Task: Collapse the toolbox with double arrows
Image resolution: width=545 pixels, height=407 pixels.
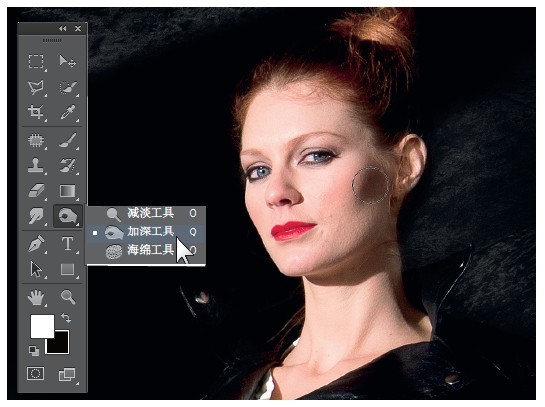Action: tap(62, 29)
